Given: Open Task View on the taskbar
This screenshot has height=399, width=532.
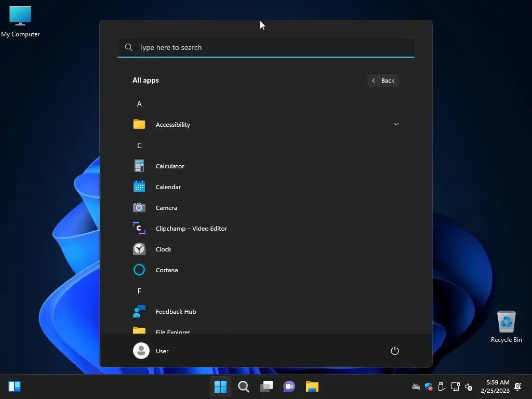Looking at the screenshot, I should pos(267,387).
